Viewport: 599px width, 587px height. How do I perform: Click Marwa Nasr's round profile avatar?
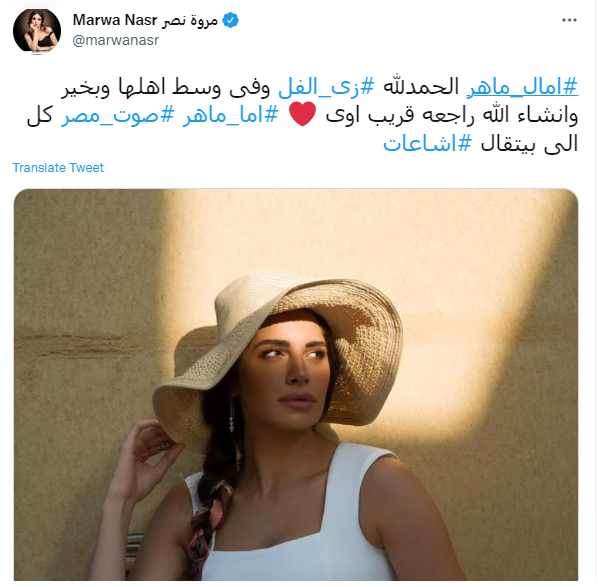[37, 31]
